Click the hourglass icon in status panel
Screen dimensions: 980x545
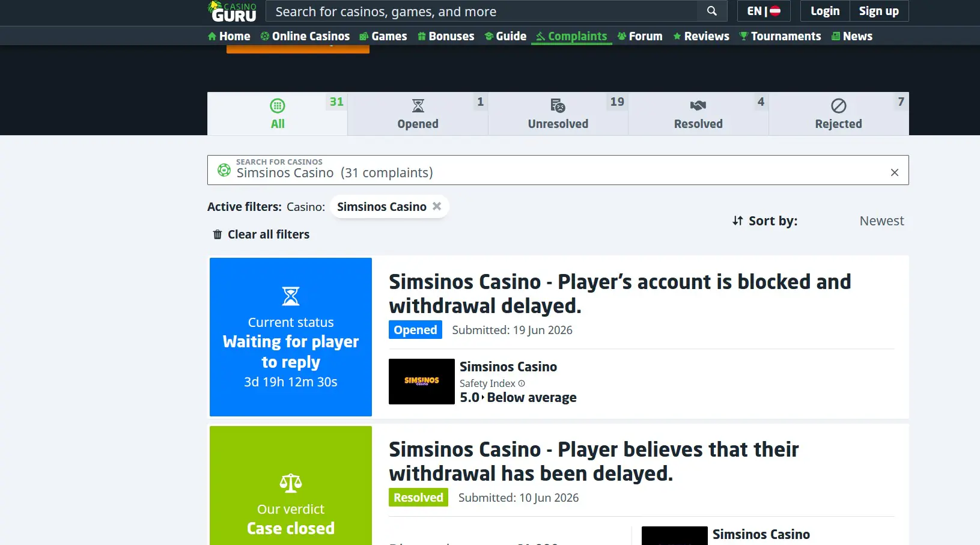291,296
